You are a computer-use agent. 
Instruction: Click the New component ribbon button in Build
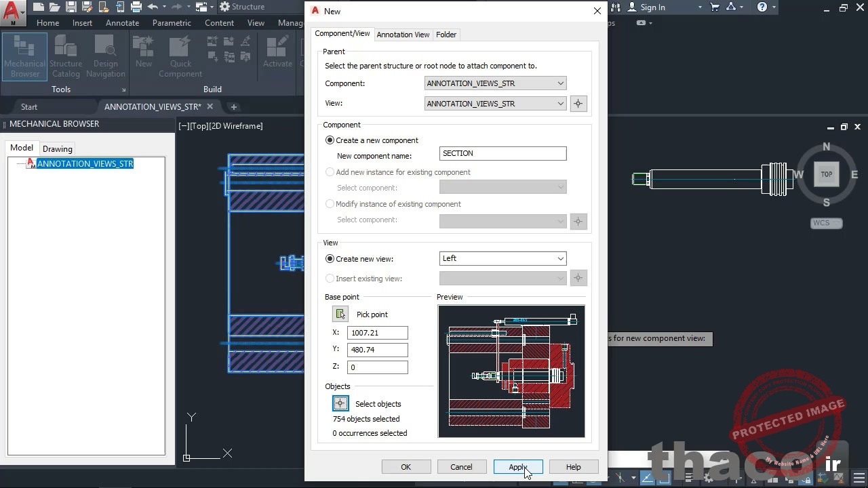[143, 53]
